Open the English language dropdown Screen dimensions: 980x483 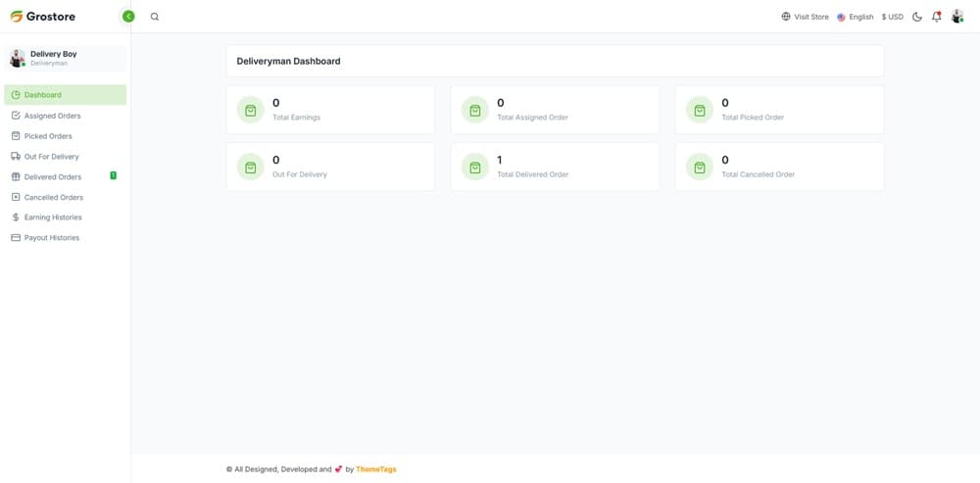coord(856,17)
